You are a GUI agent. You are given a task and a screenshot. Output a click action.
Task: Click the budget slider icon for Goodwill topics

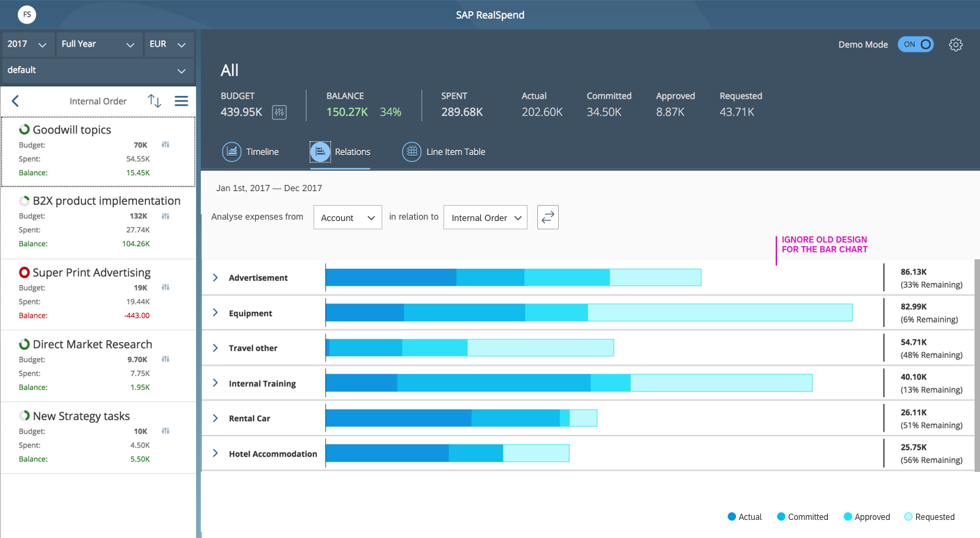pos(165,145)
